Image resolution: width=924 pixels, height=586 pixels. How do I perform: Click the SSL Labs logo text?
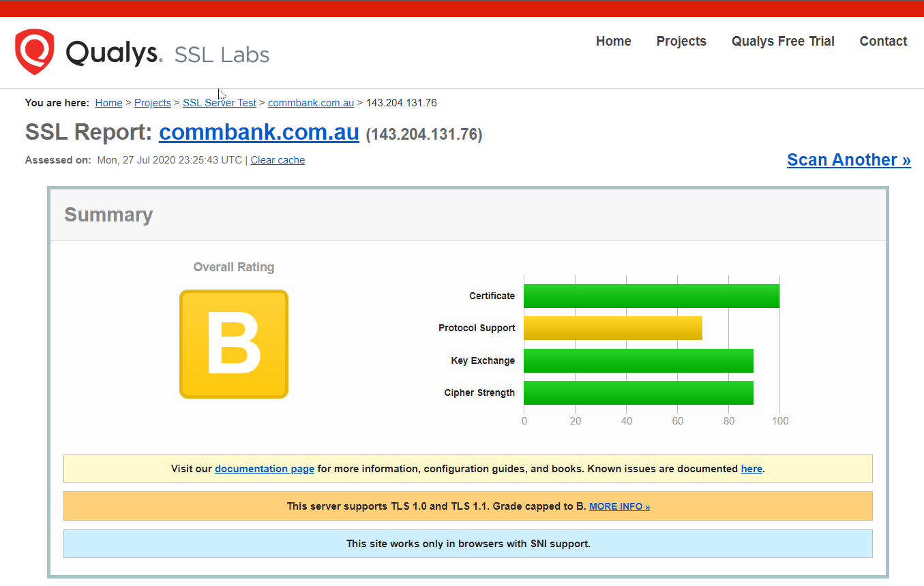tap(222, 55)
